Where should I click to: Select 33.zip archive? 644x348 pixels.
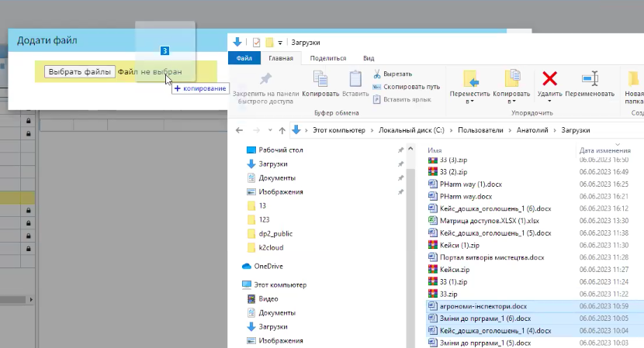click(448, 295)
